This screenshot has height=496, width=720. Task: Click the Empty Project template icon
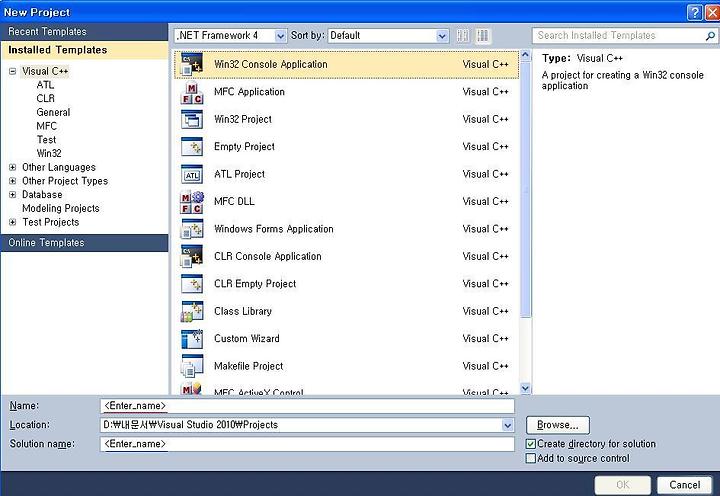click(x=192, y=147)
